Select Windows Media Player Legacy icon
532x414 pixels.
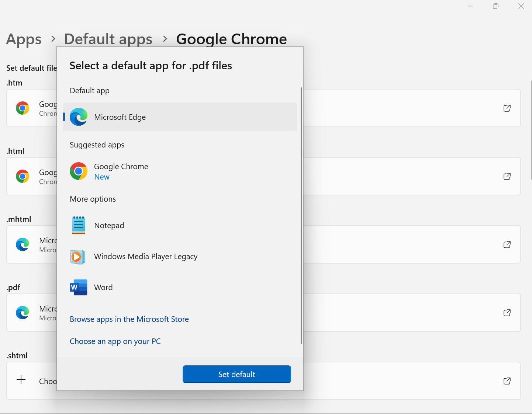point(78,257)
